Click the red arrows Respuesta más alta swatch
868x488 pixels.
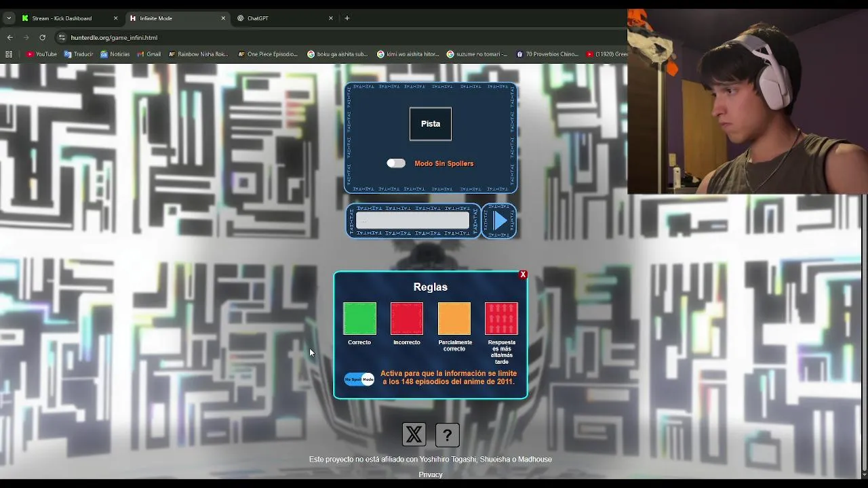tap(501, 319)
